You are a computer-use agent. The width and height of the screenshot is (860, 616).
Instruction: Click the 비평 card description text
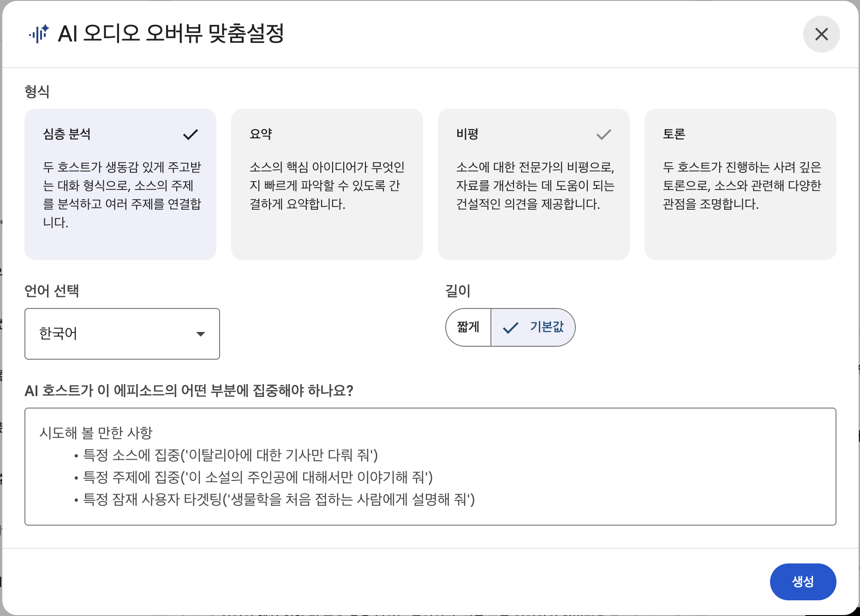click(535, 185)
